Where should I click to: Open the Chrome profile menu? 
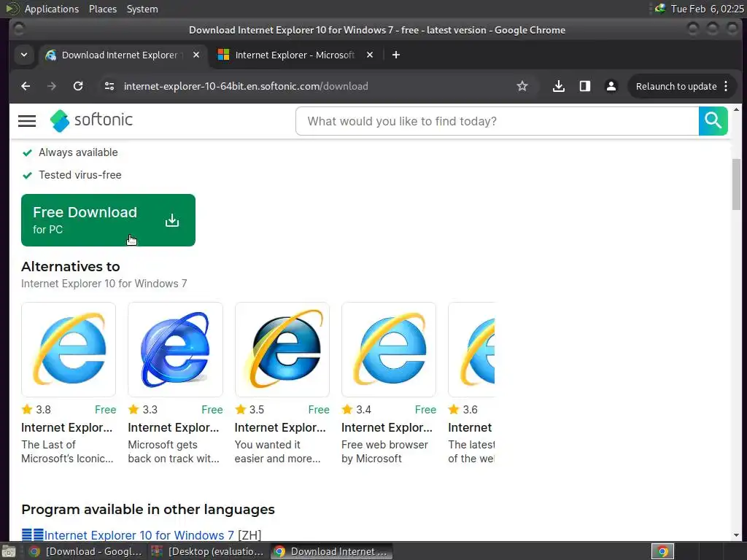(611, 86)
